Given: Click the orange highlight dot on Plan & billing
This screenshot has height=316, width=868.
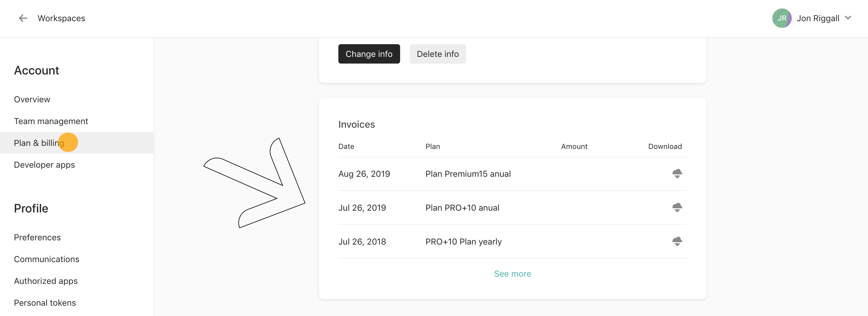Looking at the screenshot, I should (x=69, y=142).
